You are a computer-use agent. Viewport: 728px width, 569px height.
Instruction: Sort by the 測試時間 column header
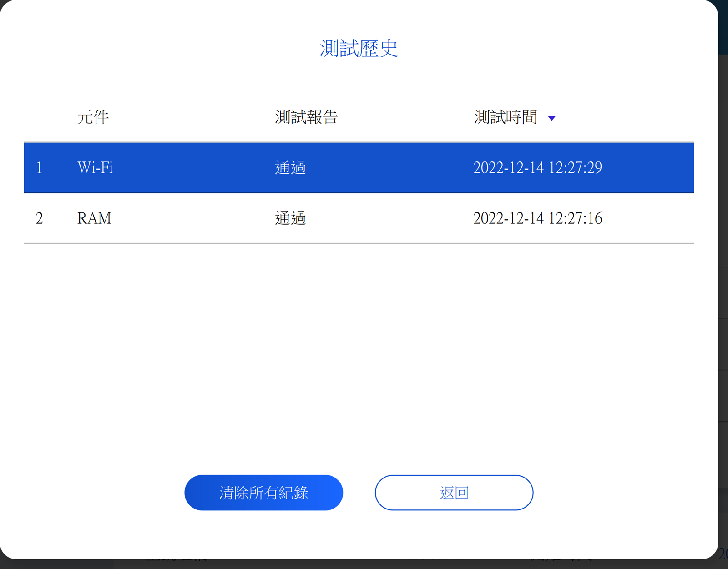pos(506,117)
